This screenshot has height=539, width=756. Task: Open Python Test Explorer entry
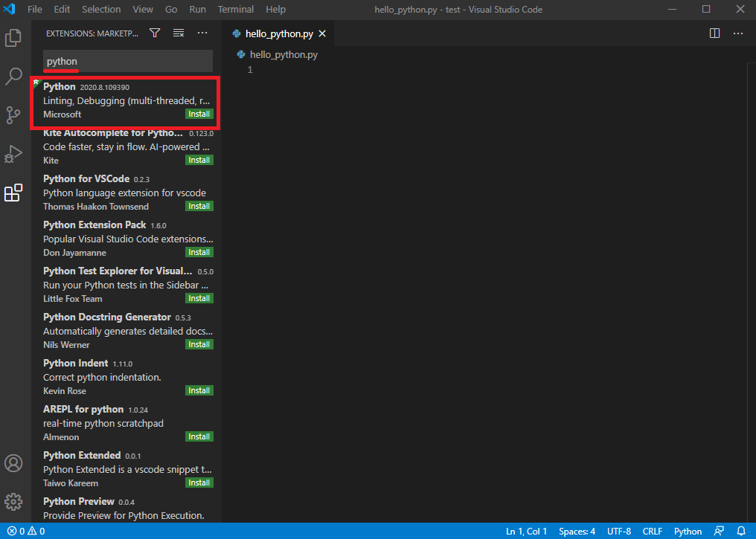pyautogui.click(x=126, y=285)
